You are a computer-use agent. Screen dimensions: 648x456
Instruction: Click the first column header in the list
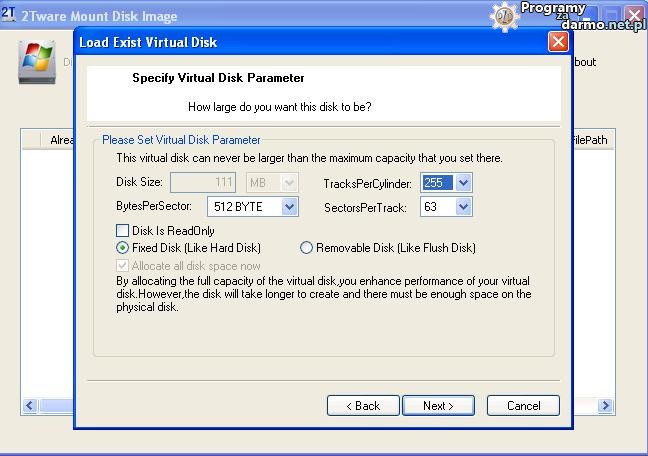(x=30, y=140)
